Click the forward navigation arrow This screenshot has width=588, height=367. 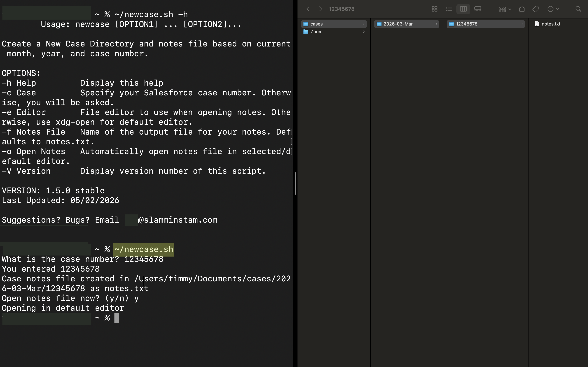pyautogui.click(x=320, y=9)
